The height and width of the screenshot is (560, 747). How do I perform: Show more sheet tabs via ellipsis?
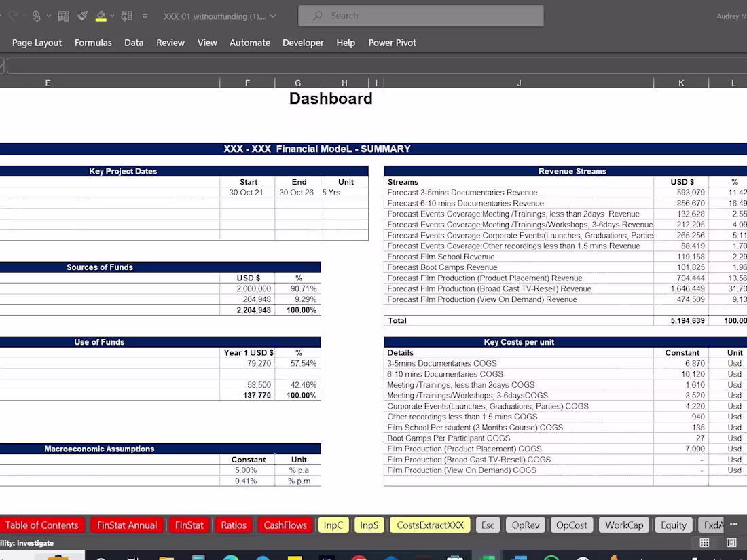(733, 524)
